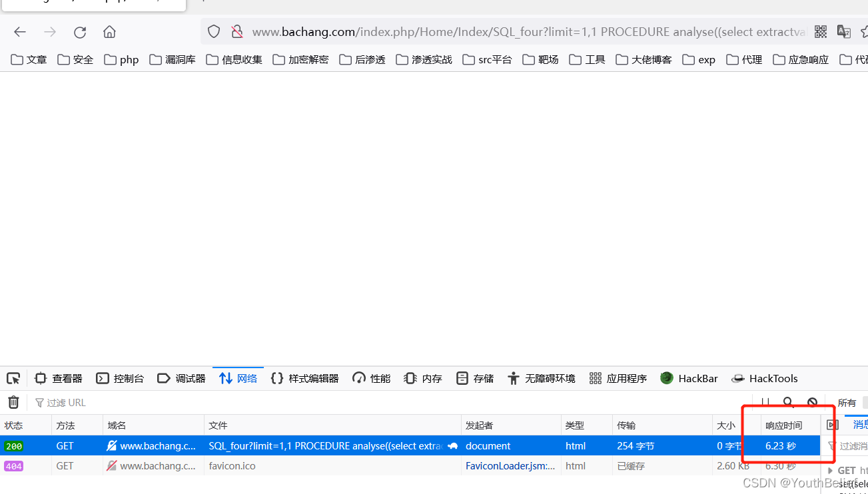
Task: Click the 254 字节 transfer cell
Action: pos(662,446)
